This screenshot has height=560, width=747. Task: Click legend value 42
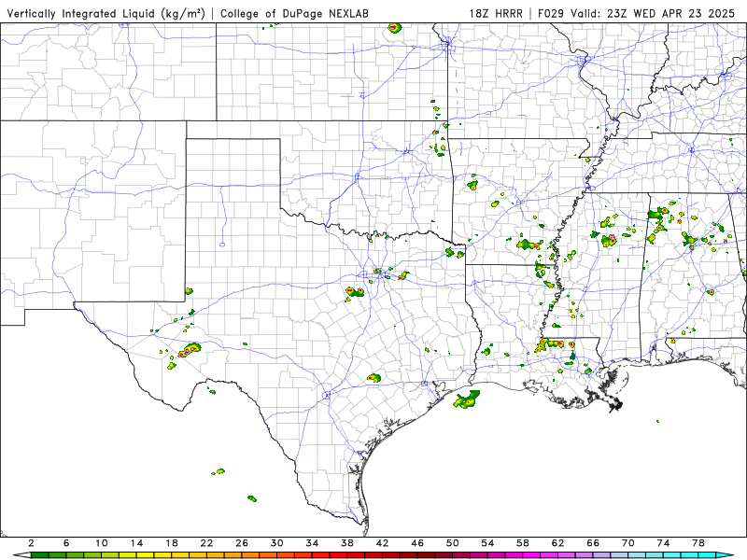click(383, 543)
